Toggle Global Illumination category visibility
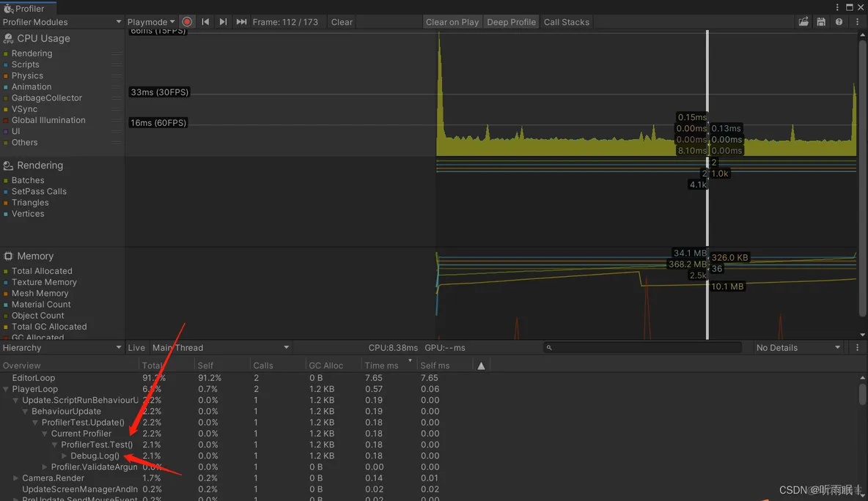Screen dimensions: 868x501 point(6,121)
